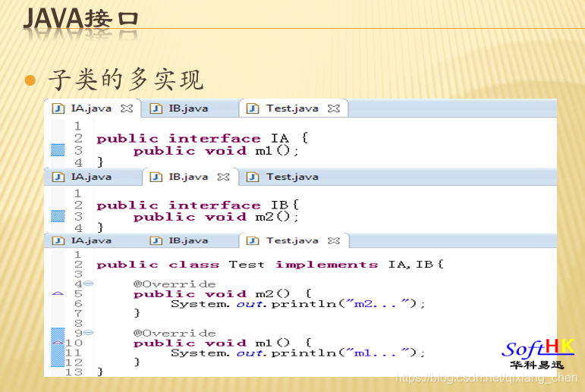This screenshot has width=585, height=392.
Task: Click the println("m1...") statement
Action: [297, 353]
